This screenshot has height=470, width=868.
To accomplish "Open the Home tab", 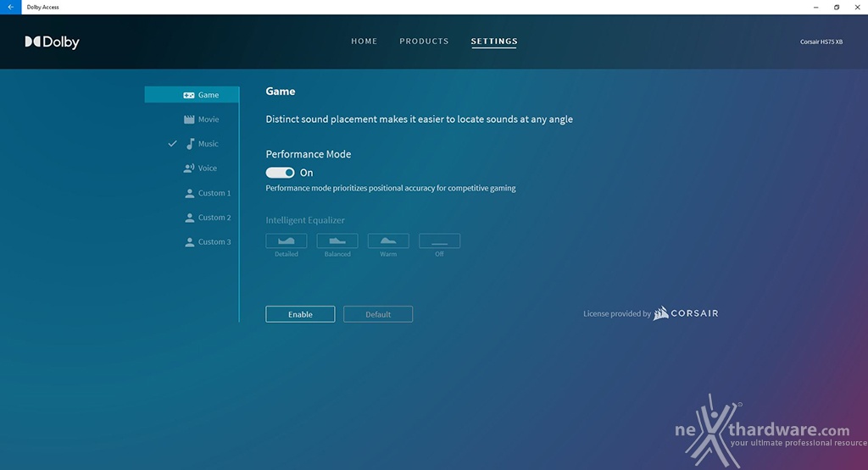I will click(364, 41).
